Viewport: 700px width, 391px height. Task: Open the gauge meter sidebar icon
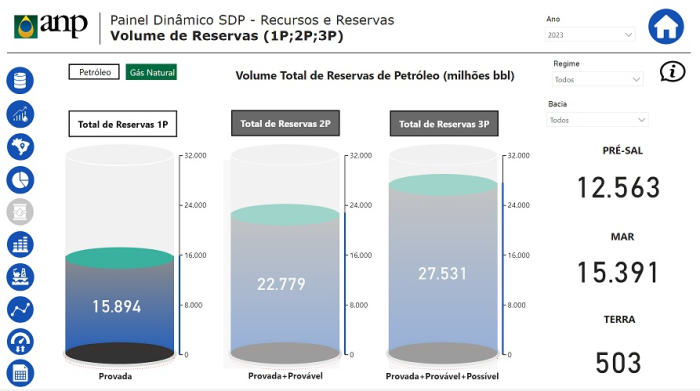pyautogui.click(x=20, y=342)
